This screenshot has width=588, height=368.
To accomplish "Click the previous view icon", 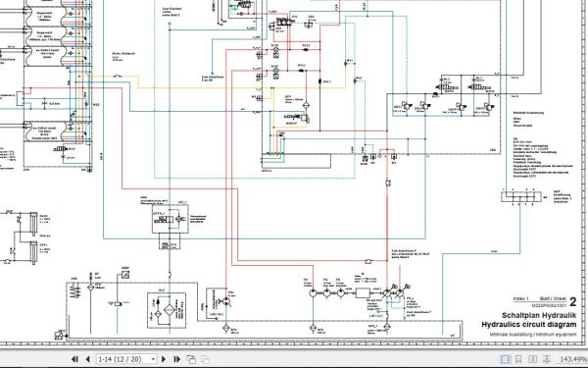I will 191,359.
